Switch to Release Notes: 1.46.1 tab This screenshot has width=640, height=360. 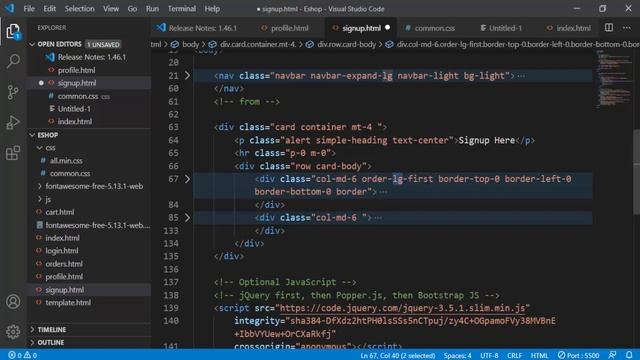(x=197, y=28)
